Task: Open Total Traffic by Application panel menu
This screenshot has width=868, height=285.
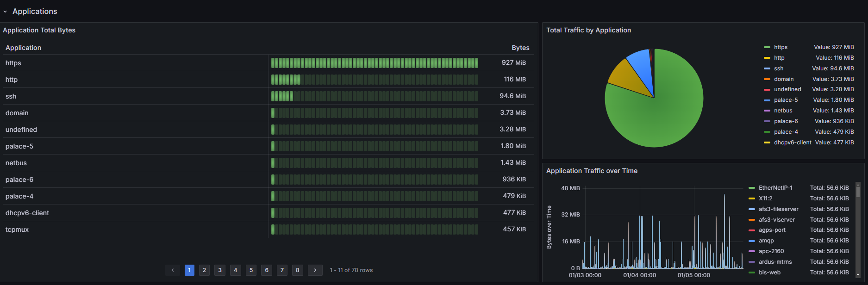Action: [x=588, y=30]
